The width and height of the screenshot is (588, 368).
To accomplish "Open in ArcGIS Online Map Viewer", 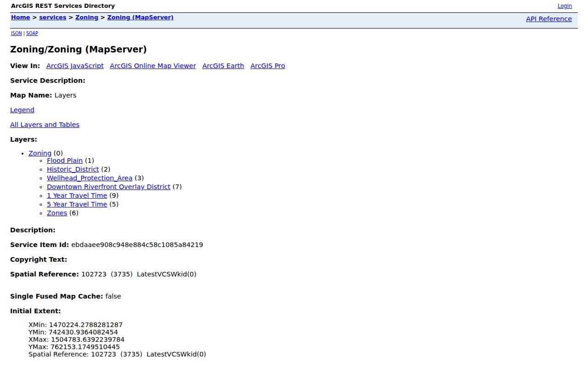I will pyautogui.click(x=153, y=66).
